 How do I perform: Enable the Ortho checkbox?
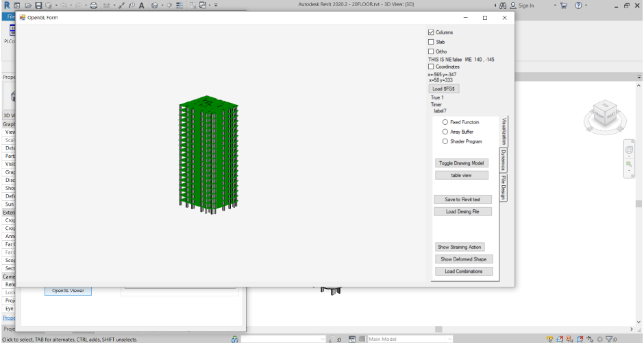431,51
